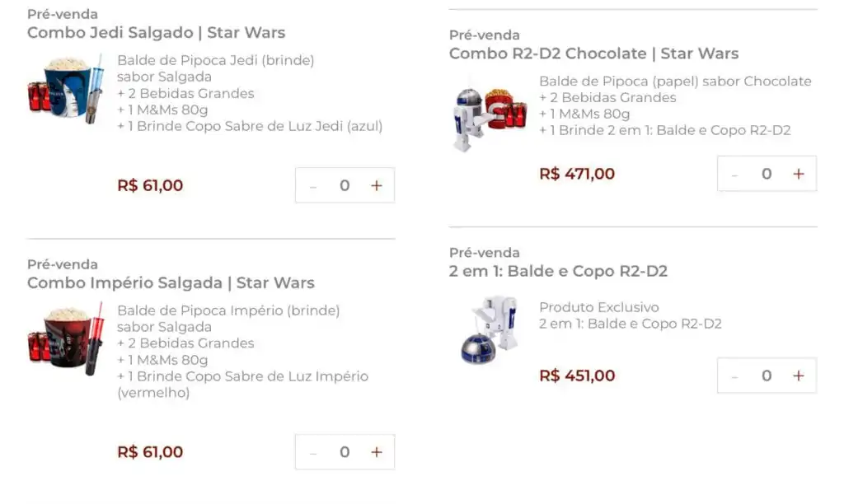Viewport: 844px width, 504px height.
Task: Open the Jedi popcorn bucket product image
Action: click(66, 89)
